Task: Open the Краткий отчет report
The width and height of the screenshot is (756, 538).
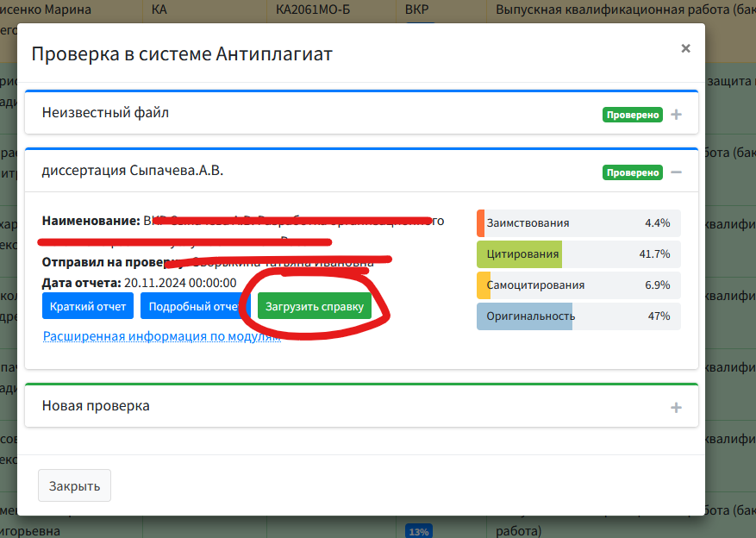Action: point(88,306)
